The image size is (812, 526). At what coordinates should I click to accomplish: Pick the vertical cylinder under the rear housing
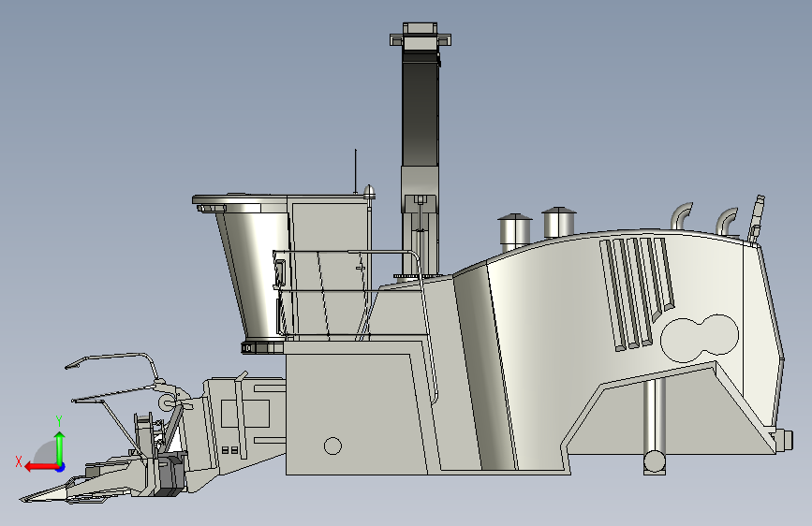[655, 427]
